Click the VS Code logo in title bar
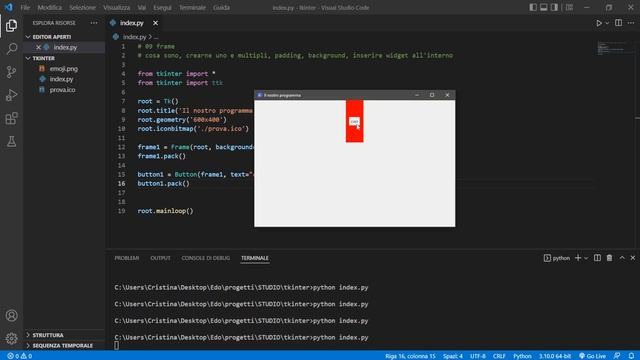This screenshot has width=640, height=360. coord(9,7)
